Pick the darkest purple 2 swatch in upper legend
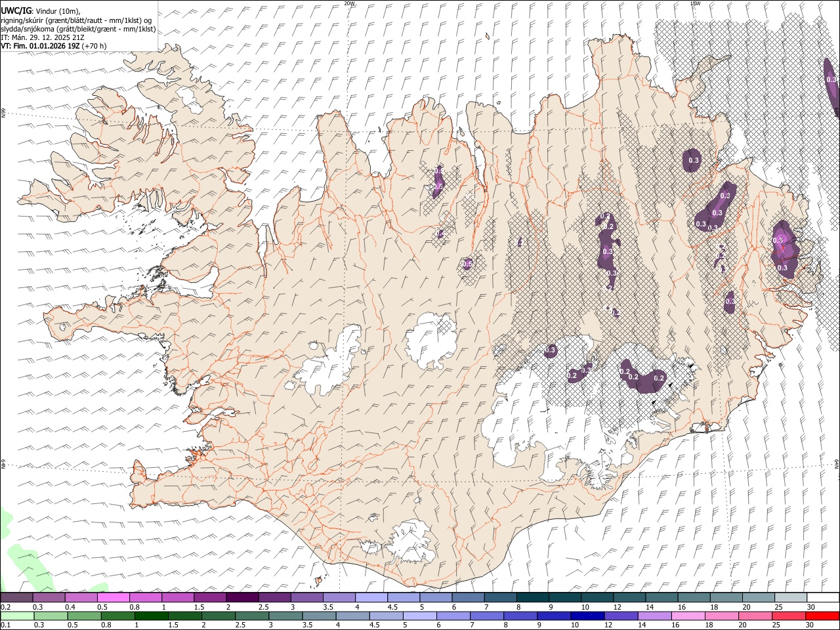Screen dimensions: 840x630 point(241,597)
